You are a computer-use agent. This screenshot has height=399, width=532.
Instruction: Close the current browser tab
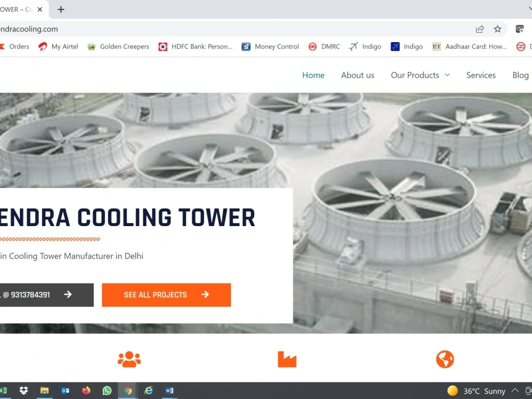pos(40,10)
